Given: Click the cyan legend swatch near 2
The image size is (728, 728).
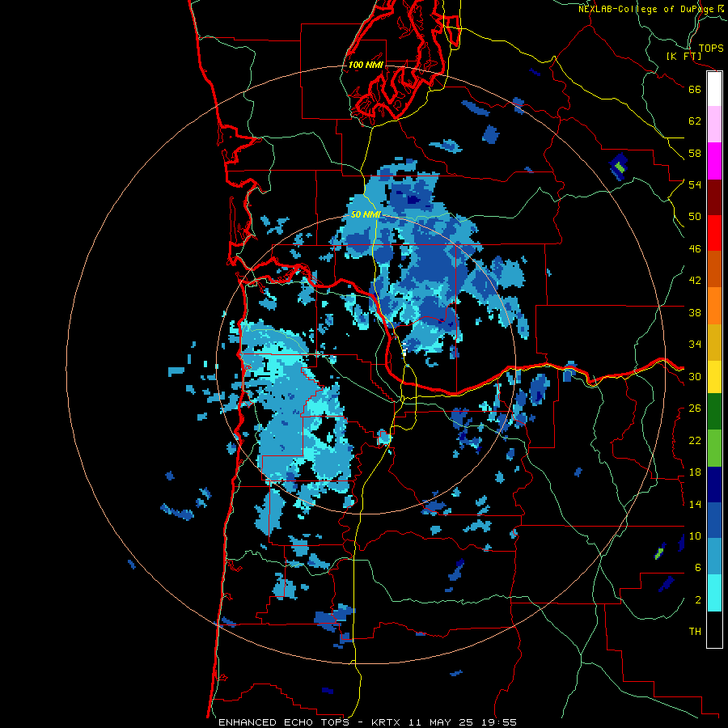Looking at the screenshot, I should point(714,593).
